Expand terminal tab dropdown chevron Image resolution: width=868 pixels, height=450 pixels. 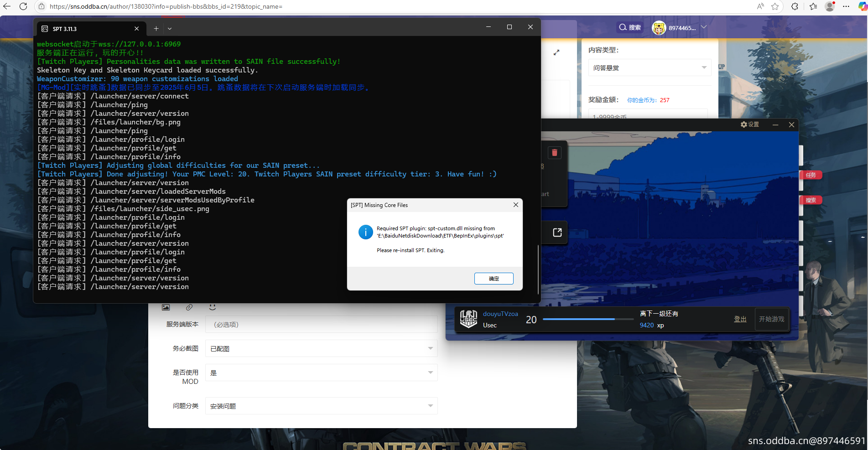pos(170,28)
